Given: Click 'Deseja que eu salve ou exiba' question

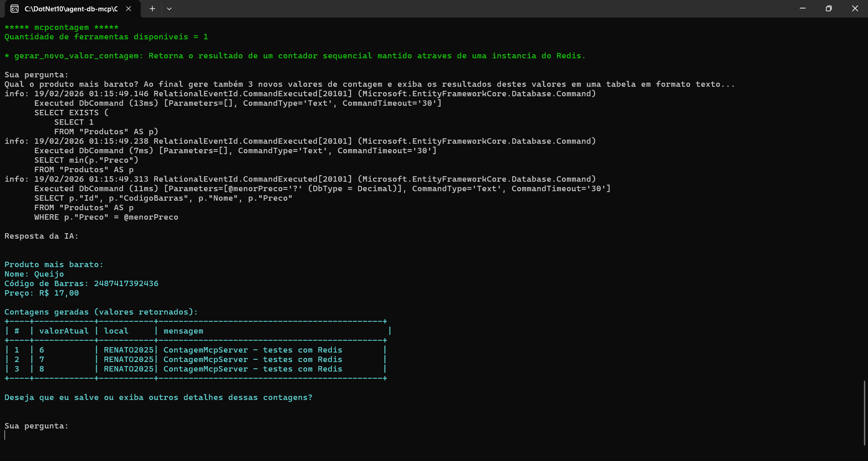Looking at the screenshot, I should [x=158, y=397].
